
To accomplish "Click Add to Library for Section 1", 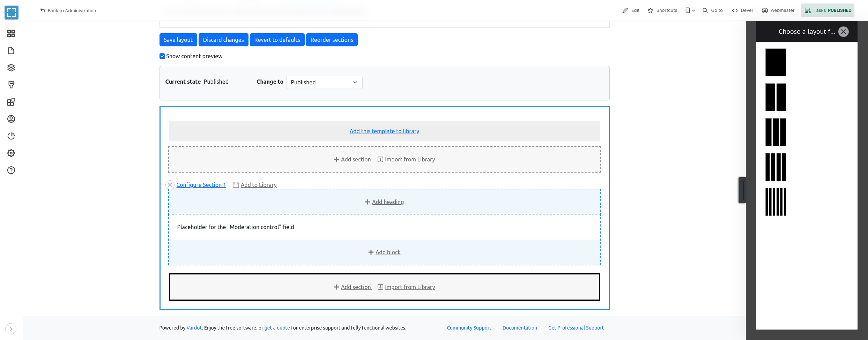I will (255, 185).
